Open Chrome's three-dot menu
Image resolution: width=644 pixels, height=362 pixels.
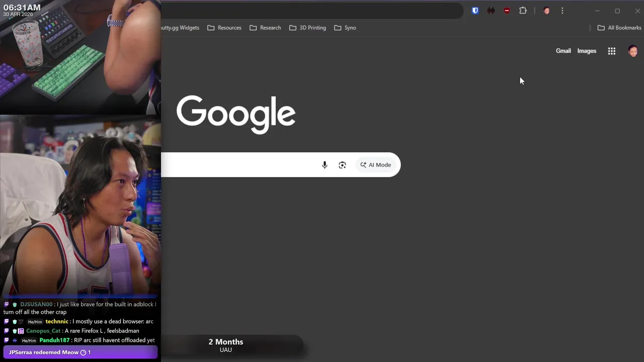(x=562, y=11)
